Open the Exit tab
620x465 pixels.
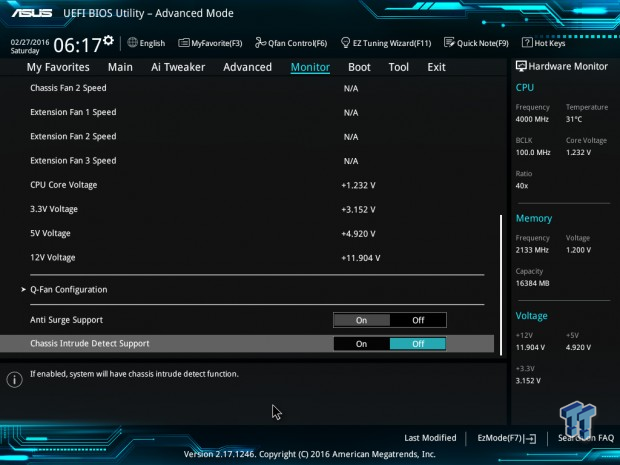(436, 67)
